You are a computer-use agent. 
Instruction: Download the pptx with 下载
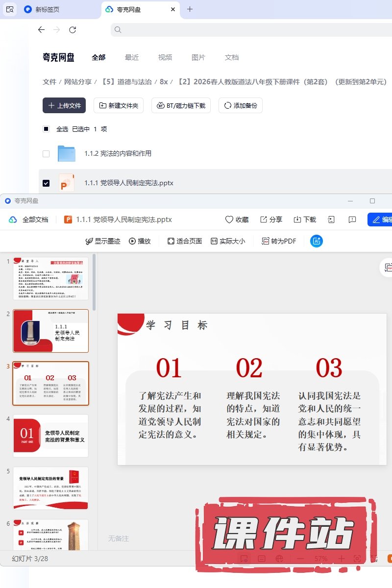[304, 220]
